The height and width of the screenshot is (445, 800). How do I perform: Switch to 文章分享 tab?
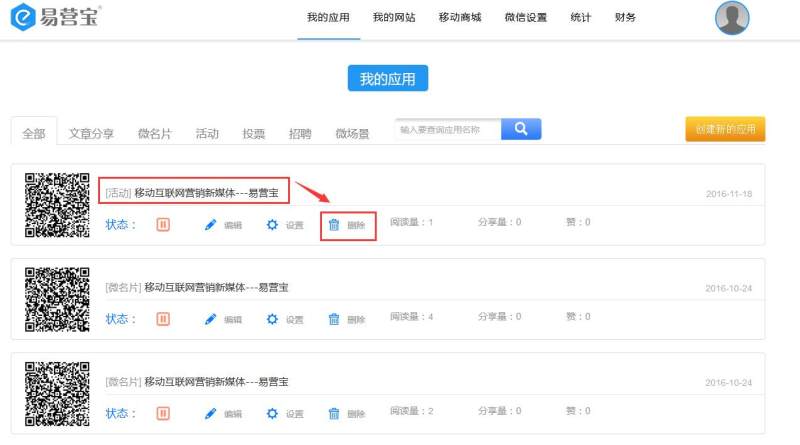(x=91, y=134)
